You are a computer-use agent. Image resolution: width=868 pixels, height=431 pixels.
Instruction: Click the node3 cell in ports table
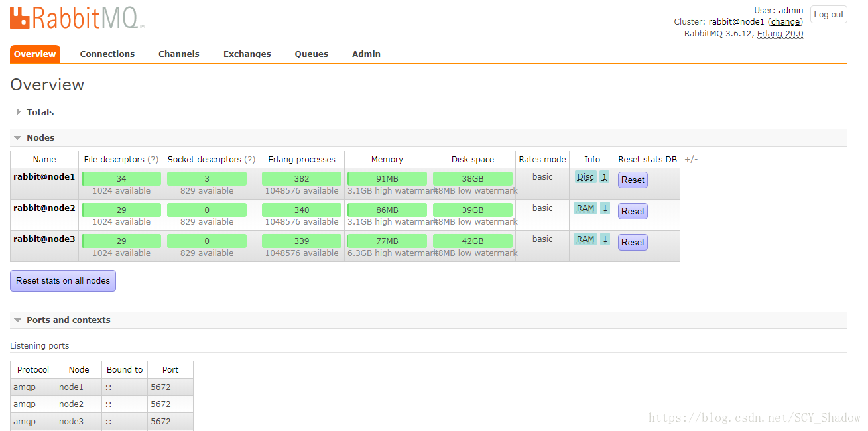tap(79, 422)
